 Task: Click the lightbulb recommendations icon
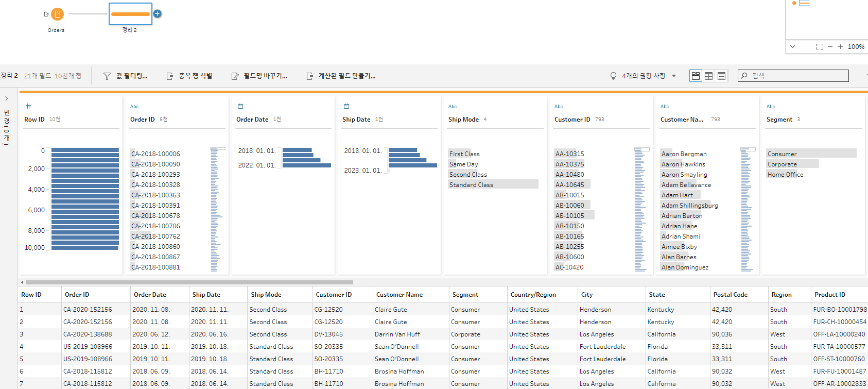[x=613, y=76]
